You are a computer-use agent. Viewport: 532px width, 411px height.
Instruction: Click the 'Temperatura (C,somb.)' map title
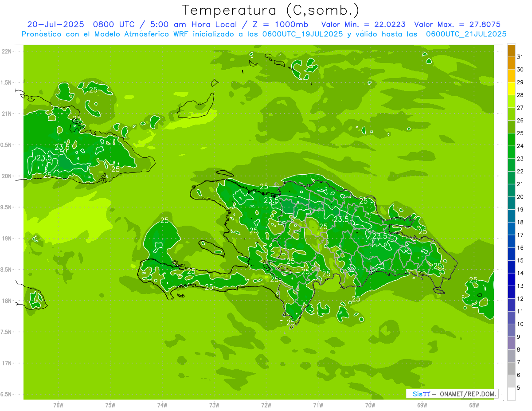point(271,10)
